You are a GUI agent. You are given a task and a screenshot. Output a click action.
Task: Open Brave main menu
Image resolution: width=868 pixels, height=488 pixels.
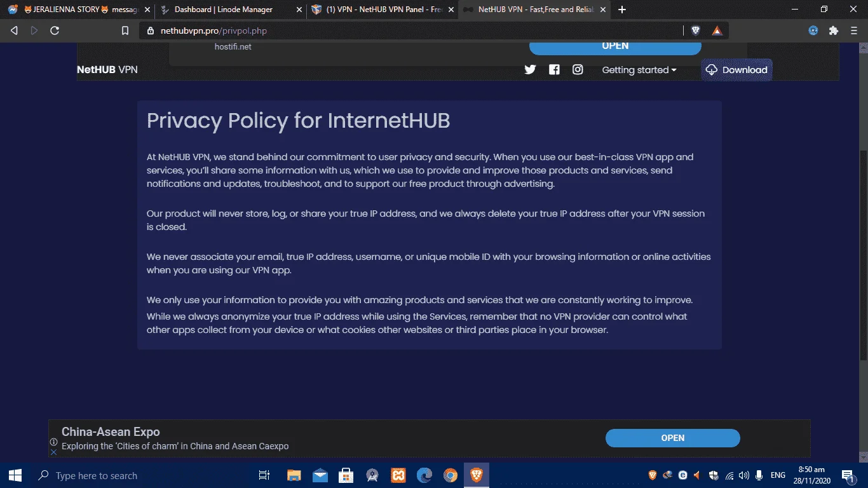click(854, 30)
